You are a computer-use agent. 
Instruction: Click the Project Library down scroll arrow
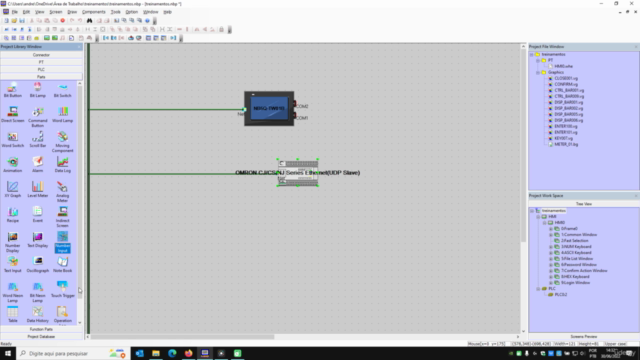80,322
